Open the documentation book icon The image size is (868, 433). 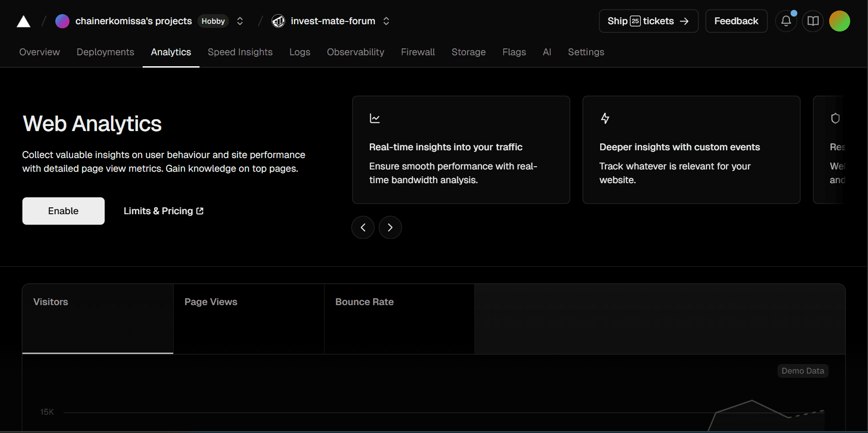click(x=813, y=21)
